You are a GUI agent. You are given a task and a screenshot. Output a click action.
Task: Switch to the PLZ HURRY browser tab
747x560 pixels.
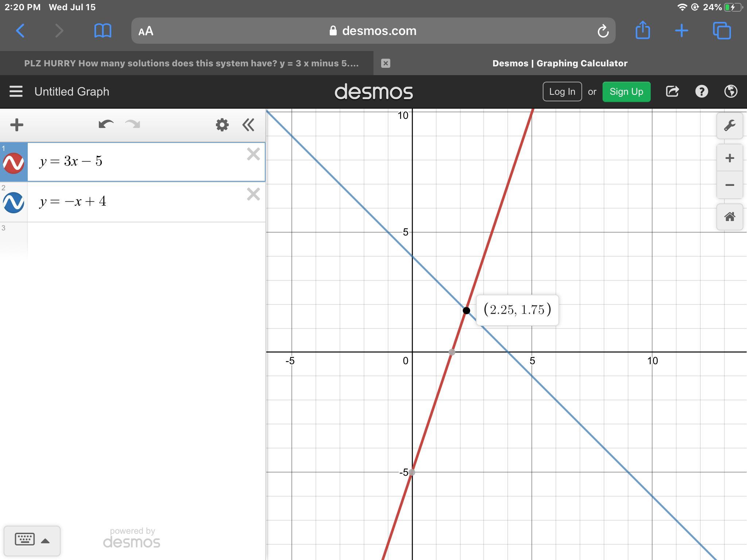(191, 63)
